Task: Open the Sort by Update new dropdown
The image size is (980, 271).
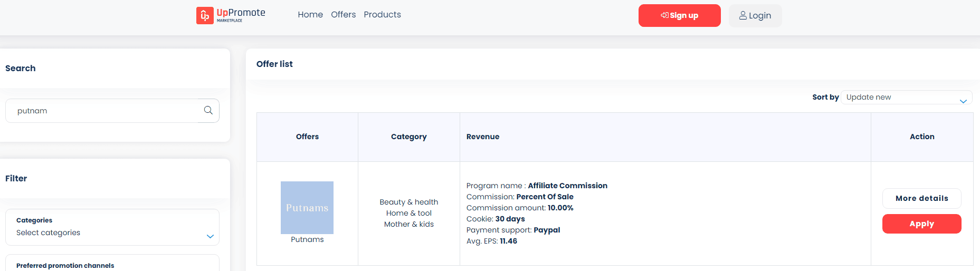Action: [x=907, y=97]
